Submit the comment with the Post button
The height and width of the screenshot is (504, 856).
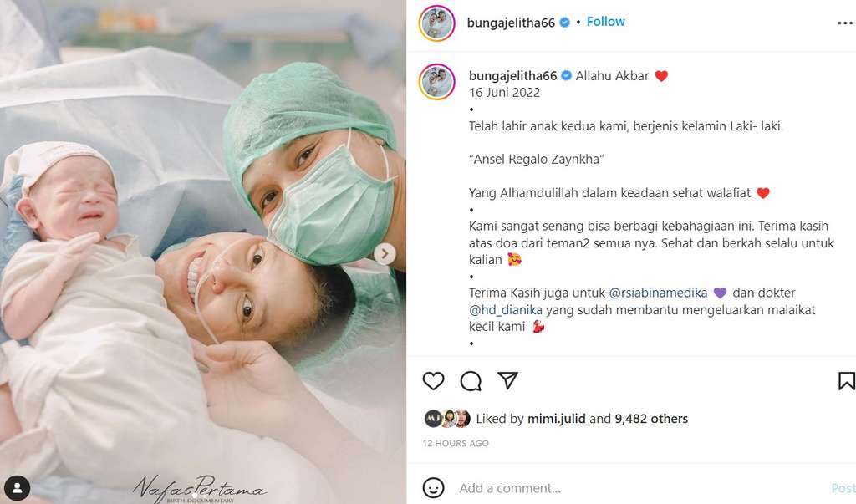pos(843,488)
